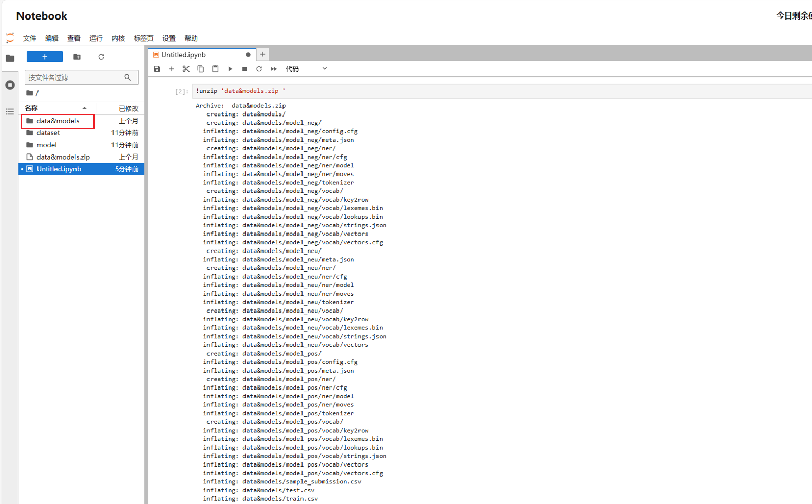812x504 pixels.
Task: Sort files by 名称 column
Action: (56, 108)
